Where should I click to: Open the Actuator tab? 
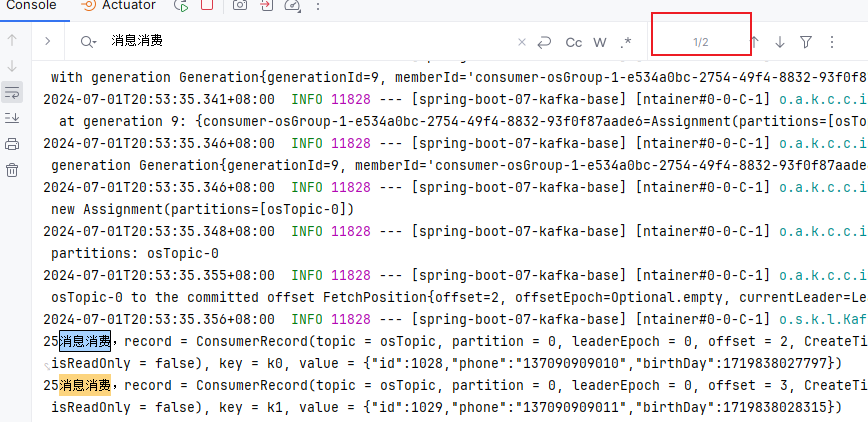pos(118,6)
